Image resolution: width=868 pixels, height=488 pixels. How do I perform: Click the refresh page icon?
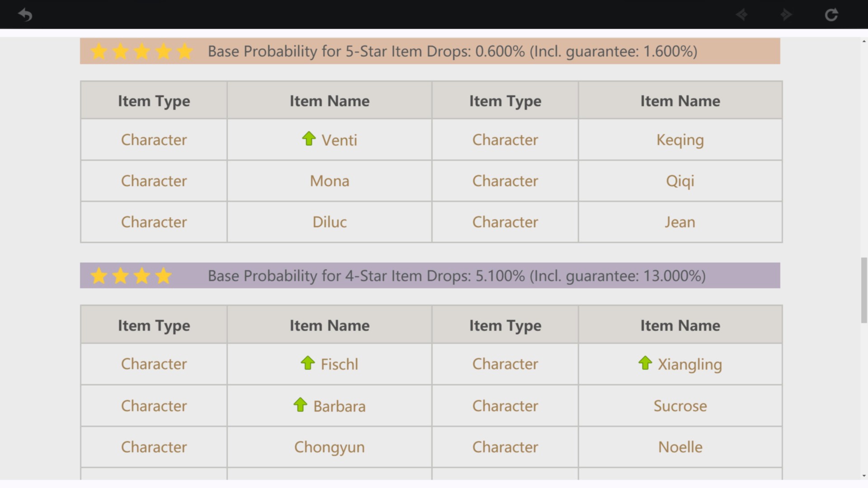[x=831, y=15]
